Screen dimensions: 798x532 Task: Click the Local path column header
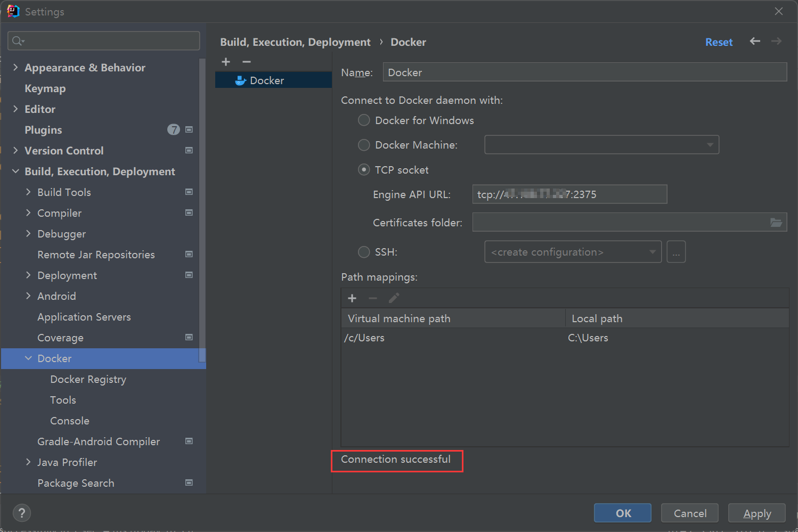pos(677,318)
